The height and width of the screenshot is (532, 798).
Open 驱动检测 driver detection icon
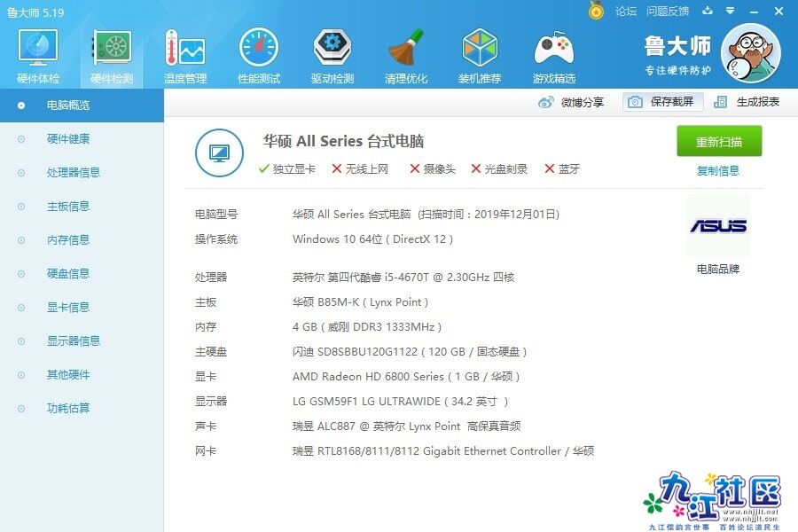point(332,55)
